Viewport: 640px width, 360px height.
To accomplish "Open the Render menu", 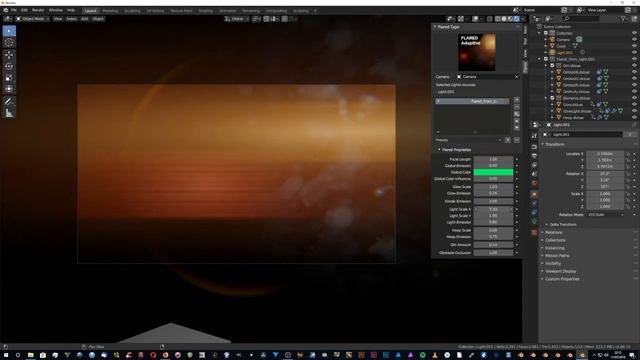I will (x=38, y=10).
